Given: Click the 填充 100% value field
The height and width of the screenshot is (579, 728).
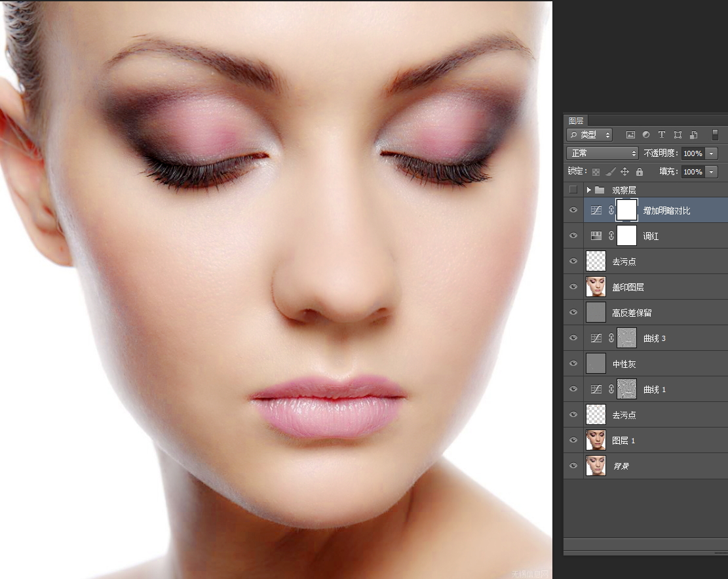Looking at the screenshot, I should [693, 172].
